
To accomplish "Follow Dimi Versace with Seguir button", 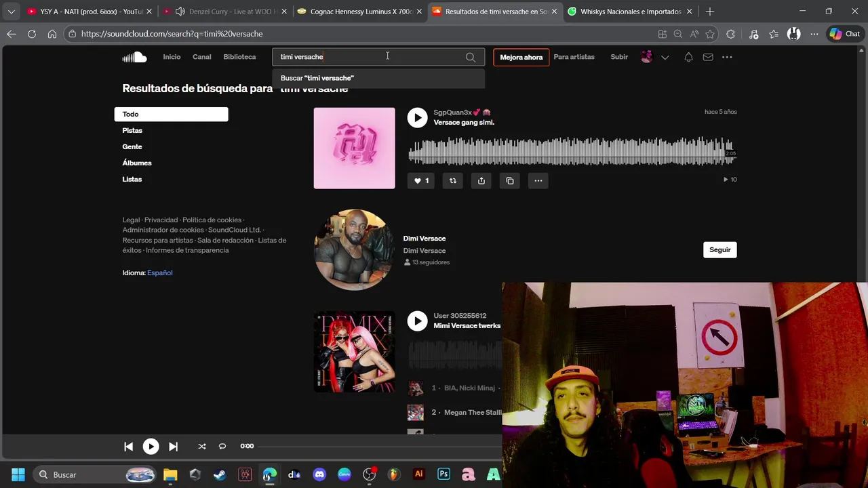I will click(x=720, y=249).
